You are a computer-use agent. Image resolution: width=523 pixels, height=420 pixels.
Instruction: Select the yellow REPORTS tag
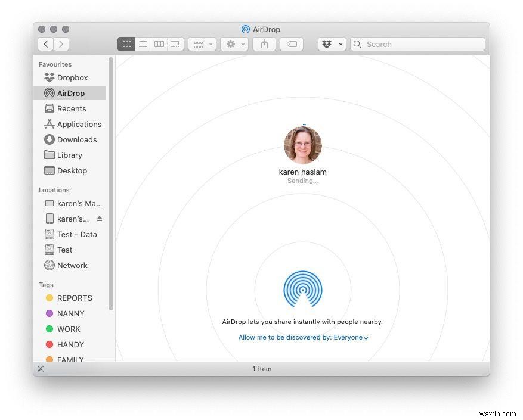[x=70, y=298]
